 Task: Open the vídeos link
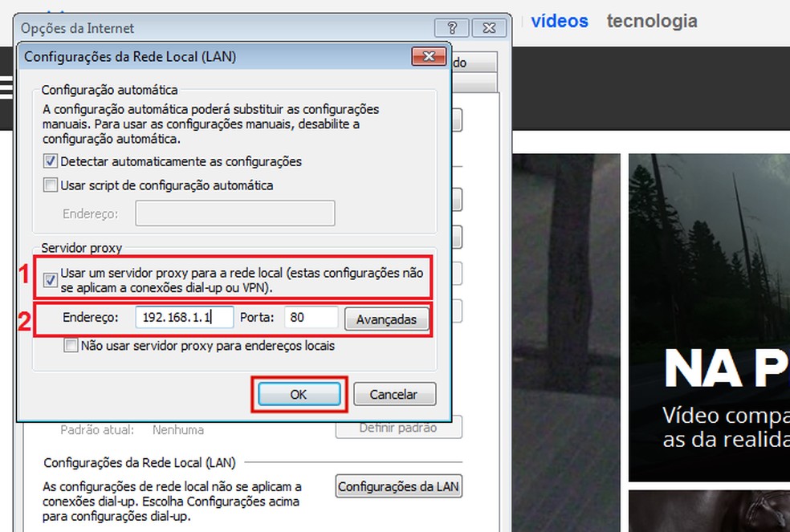click(x=560, y=21)
